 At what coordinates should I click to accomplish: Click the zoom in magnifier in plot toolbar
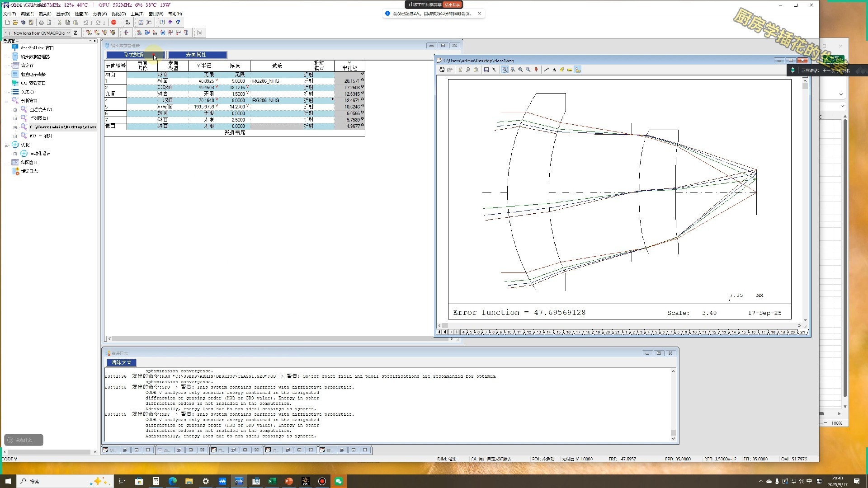(520, 70)
